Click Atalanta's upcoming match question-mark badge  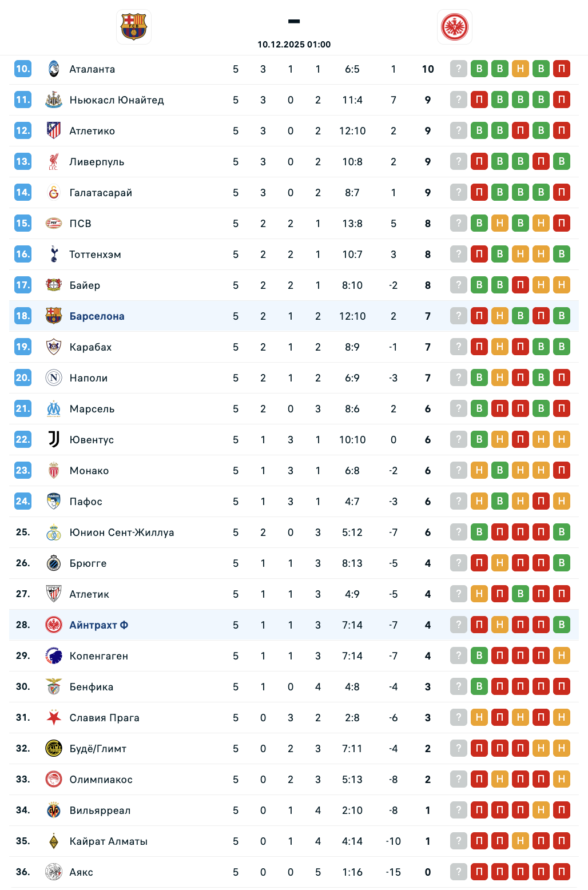pos(459,69)
